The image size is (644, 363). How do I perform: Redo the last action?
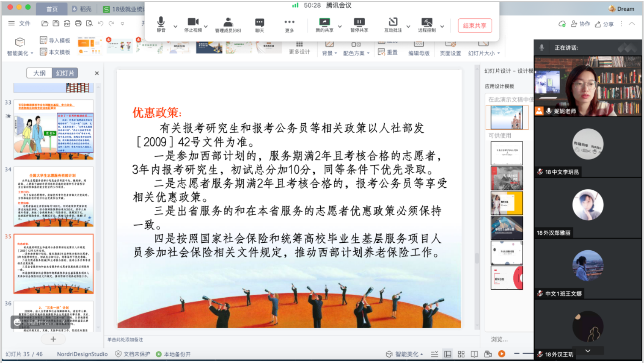coord(111,23)
